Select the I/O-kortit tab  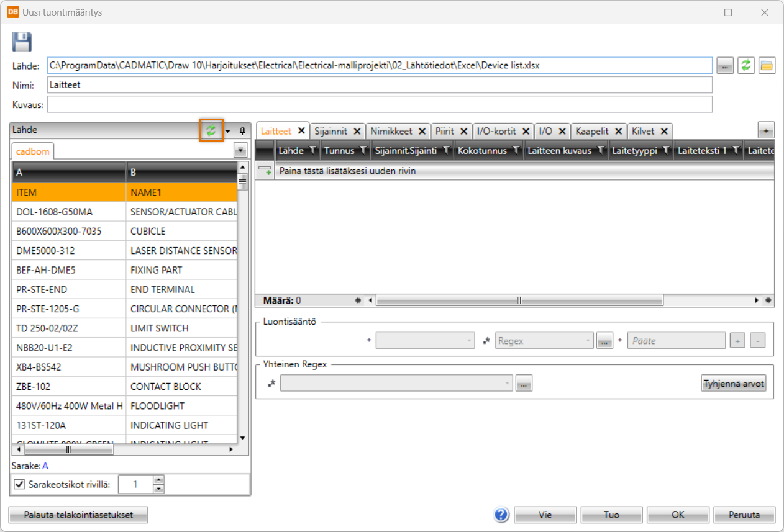click(x=496, y=131)
